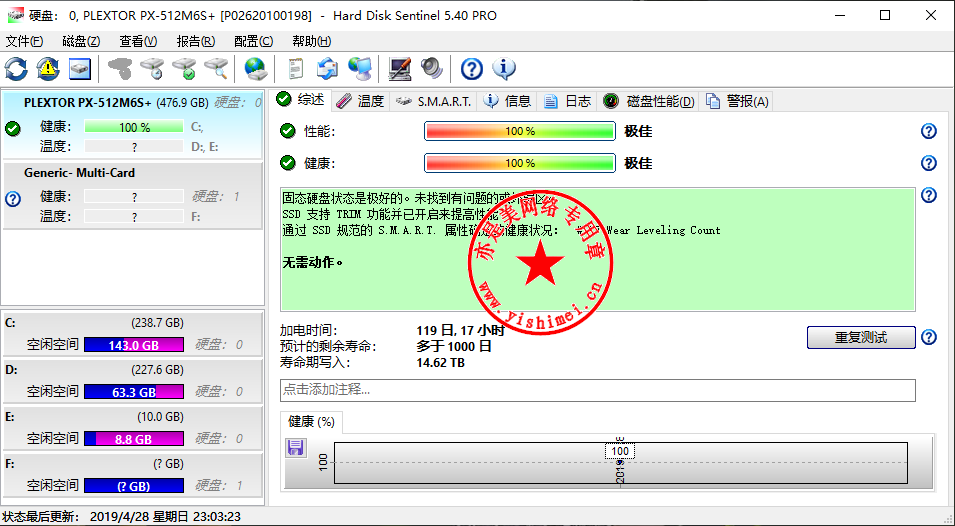Click the blue disk information toolbar icon

point(80,69)
